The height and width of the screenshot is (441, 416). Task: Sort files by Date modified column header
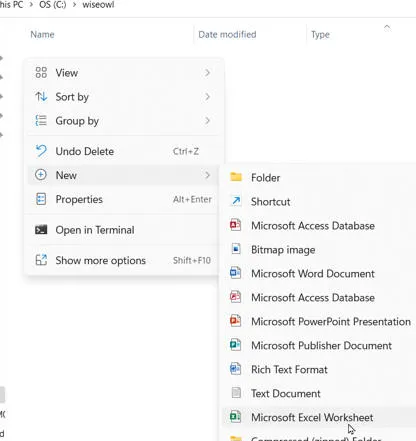tap(227, 34)
